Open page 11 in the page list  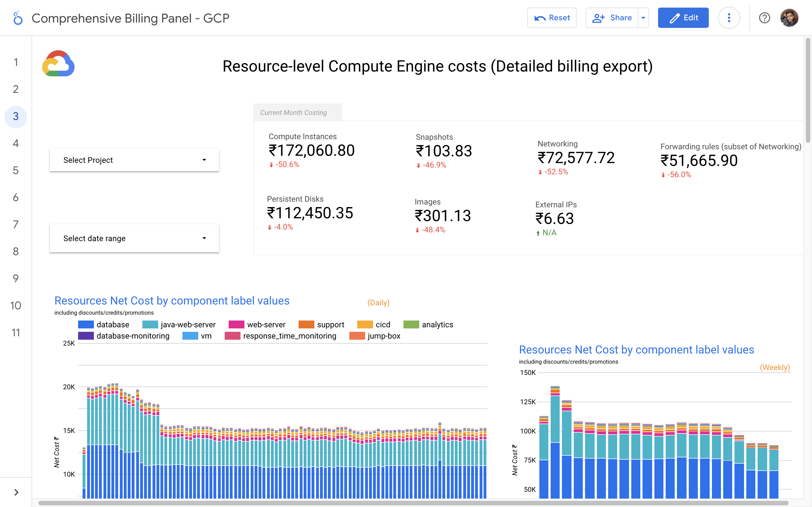[16, 333]
